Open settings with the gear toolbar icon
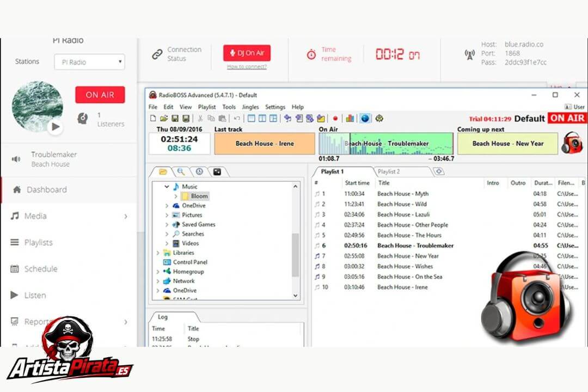Image resolution: width=588 pixels, height=392 pixels. pos(379,119)
